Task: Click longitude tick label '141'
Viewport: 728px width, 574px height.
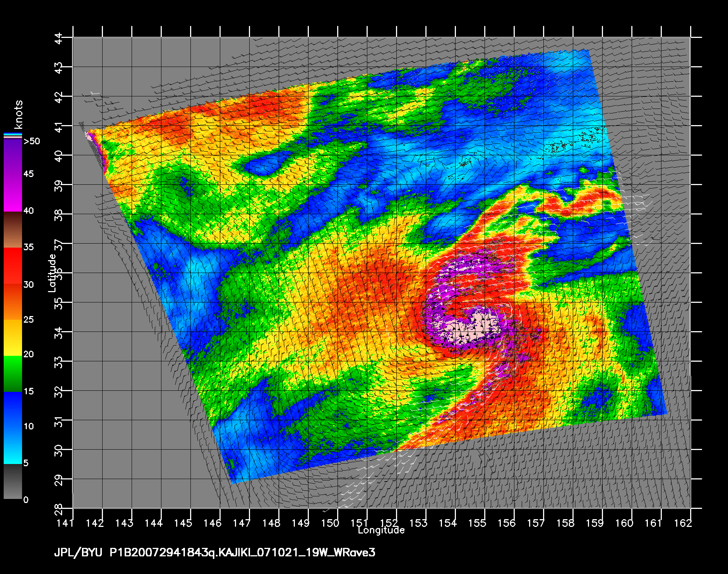Action: click(x=65, y=523)
